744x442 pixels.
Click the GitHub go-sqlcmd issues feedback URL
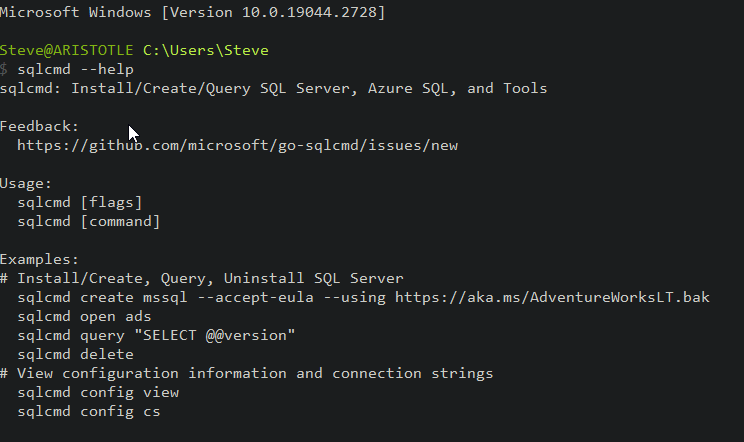(237, 145)
